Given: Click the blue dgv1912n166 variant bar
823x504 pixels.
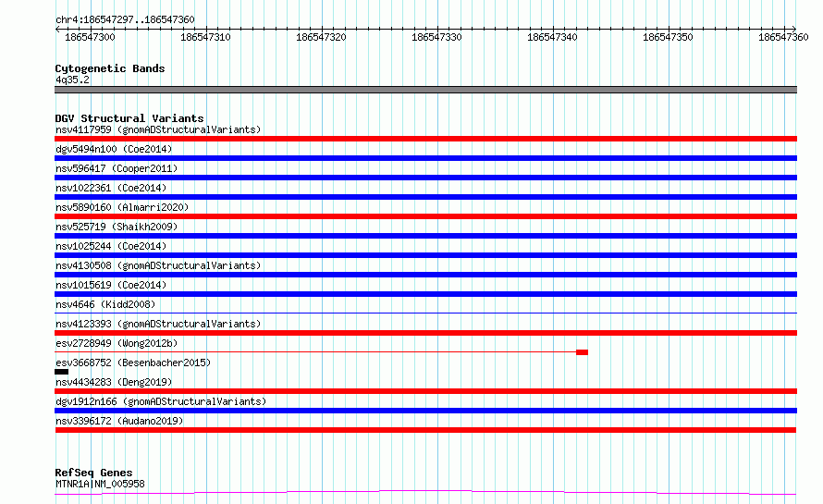Looking at the screenshot, I should tap(425, 411).
